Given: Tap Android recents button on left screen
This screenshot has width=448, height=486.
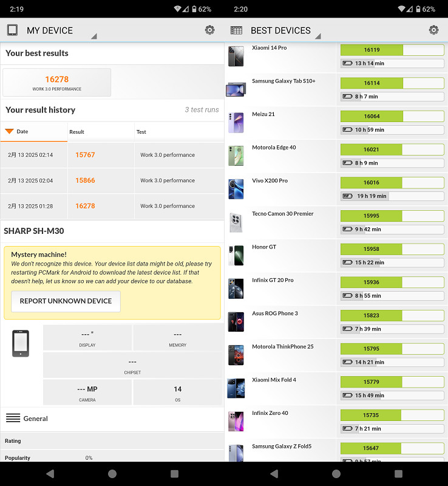Looking at the screenshot, I should click(174, 474).
